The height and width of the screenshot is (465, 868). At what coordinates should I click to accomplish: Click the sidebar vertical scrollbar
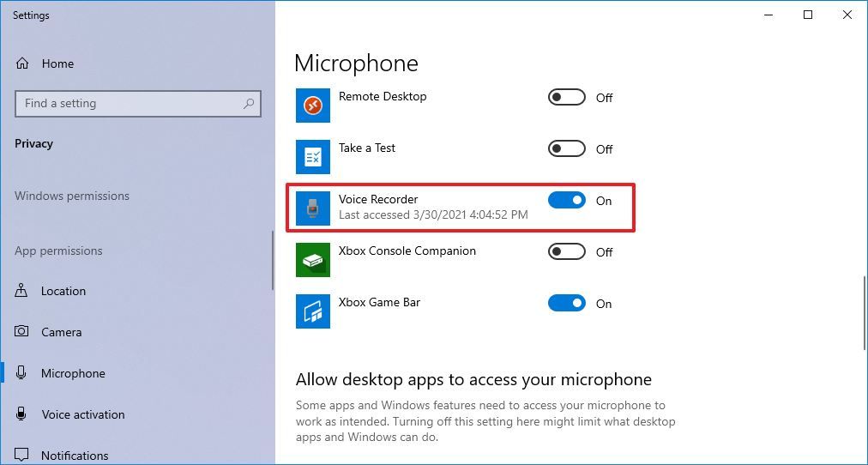pos(273,260)
